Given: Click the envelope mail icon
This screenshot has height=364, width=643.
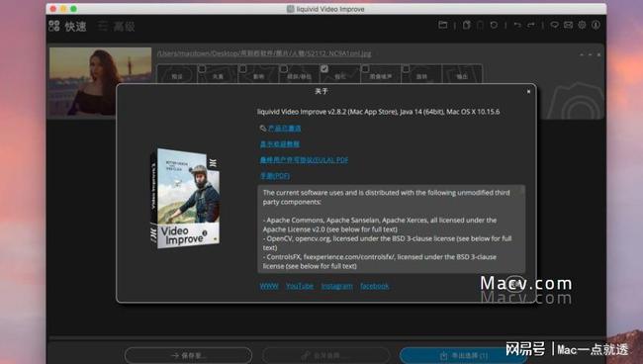Looking at the screenshot, I should (x=568, y=25).
